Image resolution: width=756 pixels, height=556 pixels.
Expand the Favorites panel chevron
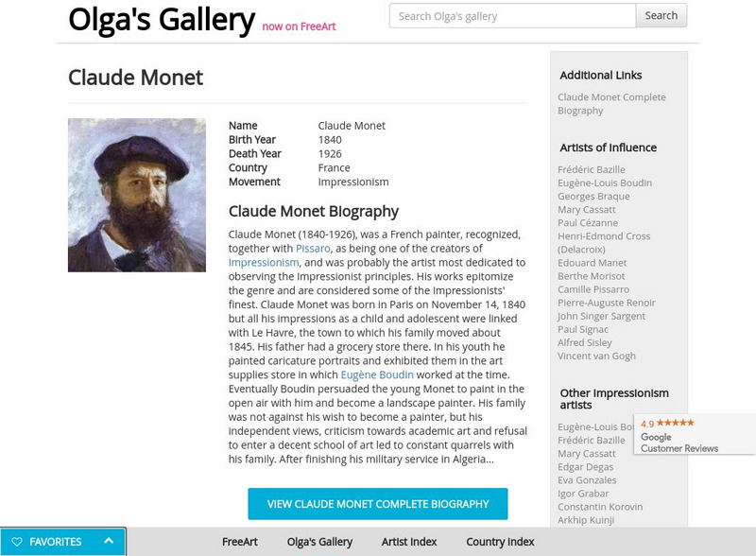coord(109,541)
